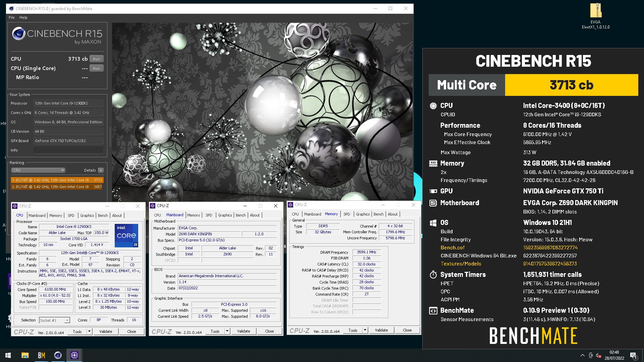Click Tools button in first CPU-Z window
Viewport: 644px width, 362px height.
coord(77,331)
